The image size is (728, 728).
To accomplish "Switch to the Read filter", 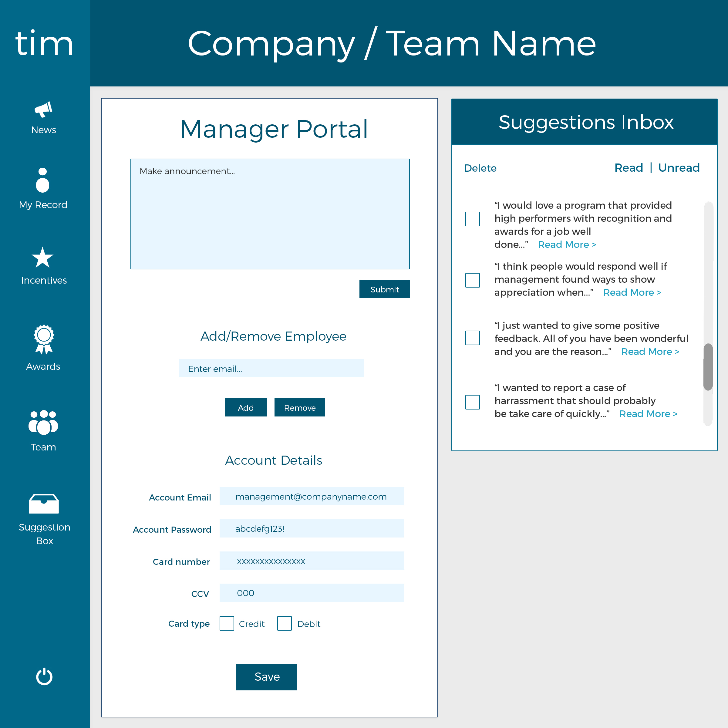I will tap(628, 168).
